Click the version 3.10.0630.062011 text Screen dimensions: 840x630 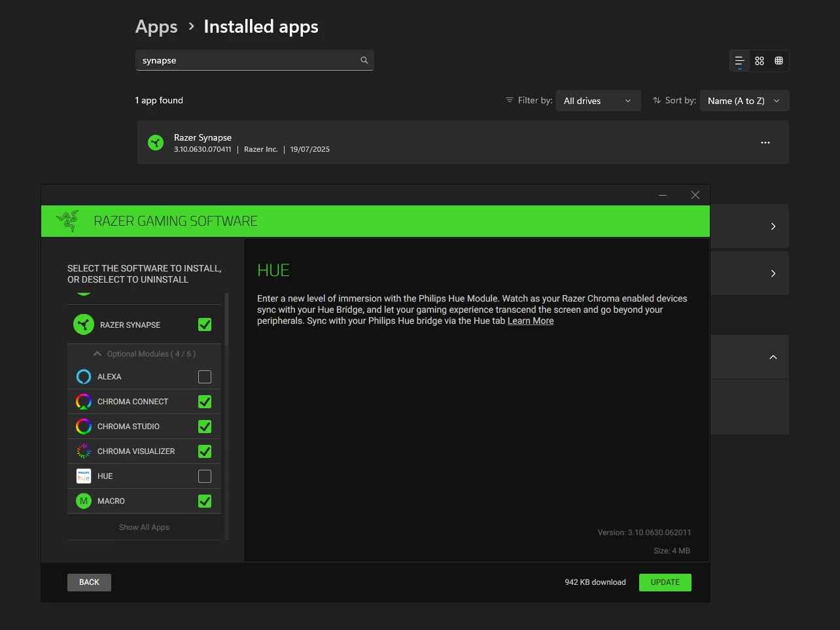coord(644,533)
